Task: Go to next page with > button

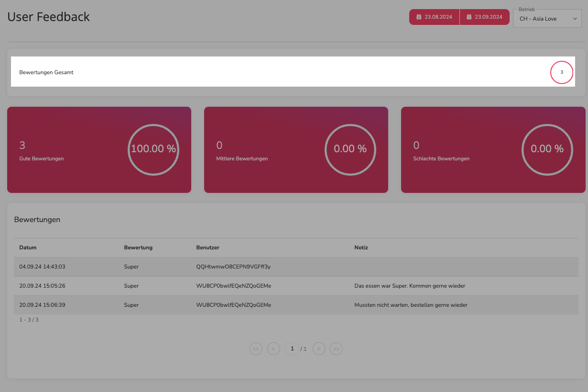Action: (319, 349)
